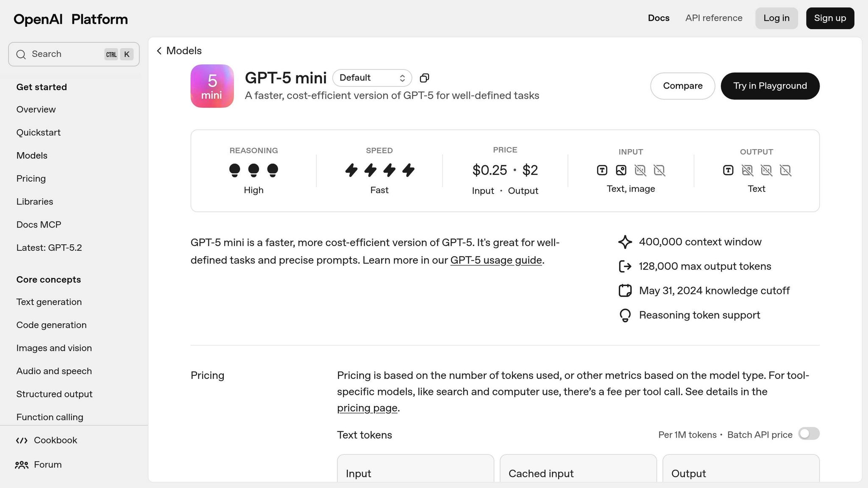Screen dimensions: 868x488
Task: Select Function calling in the sidebar
Action: [x=50, y=417]
